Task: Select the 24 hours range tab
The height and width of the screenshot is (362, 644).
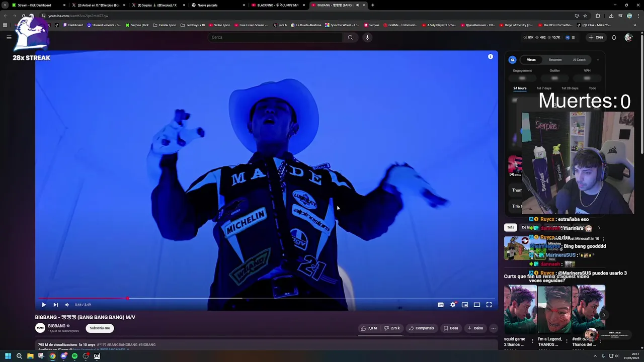Action: (520, 88)
